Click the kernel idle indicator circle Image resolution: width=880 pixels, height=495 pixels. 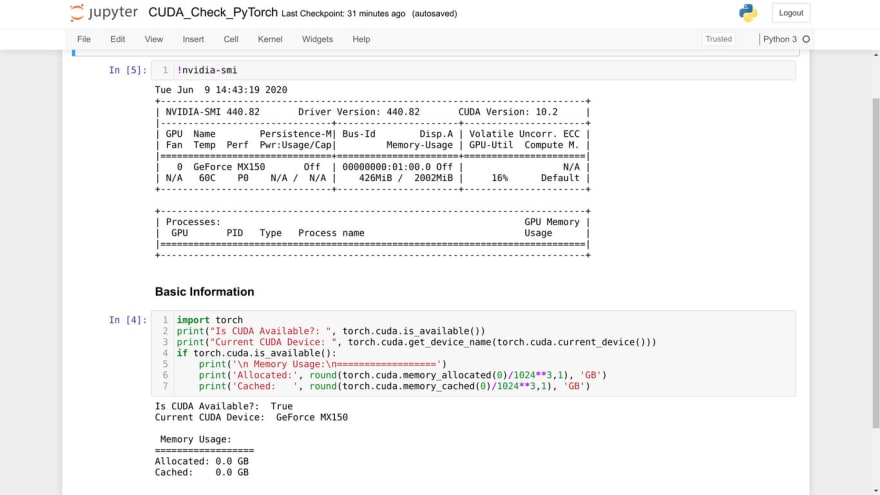click(806, 39)
